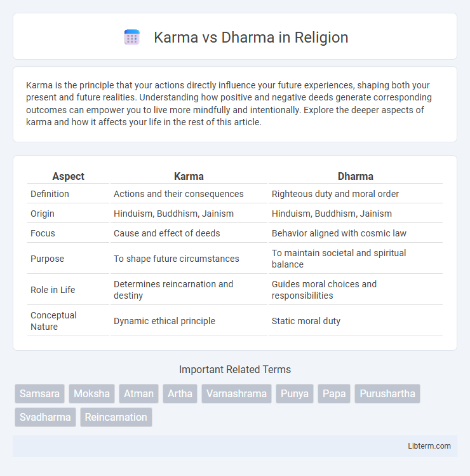Select the Conceptual Nature row label
470x476 pixels.
tap(53, 321)
